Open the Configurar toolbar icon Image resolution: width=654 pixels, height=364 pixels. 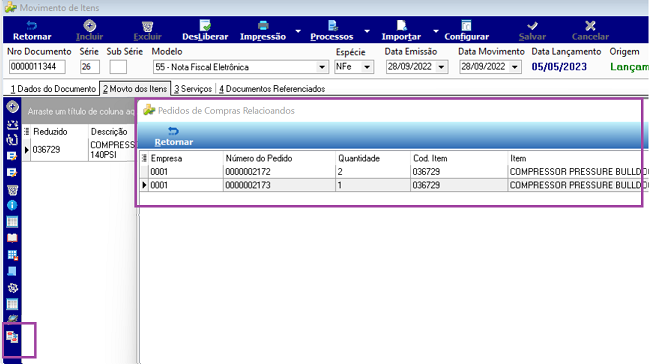(466, 26)
